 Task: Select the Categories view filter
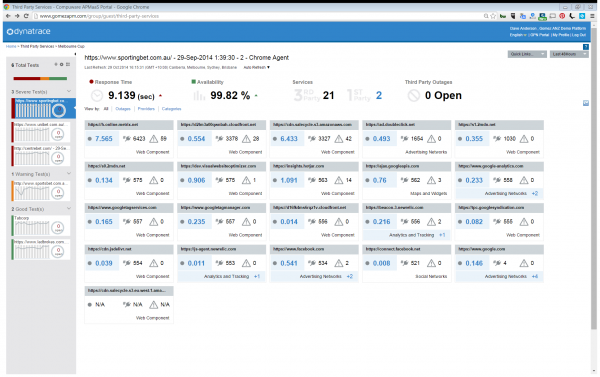click(x=171, y=109)
